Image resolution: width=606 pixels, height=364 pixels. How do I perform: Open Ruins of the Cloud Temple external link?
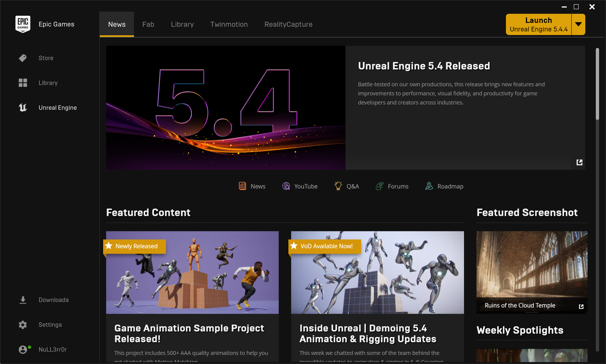(581, 306)
